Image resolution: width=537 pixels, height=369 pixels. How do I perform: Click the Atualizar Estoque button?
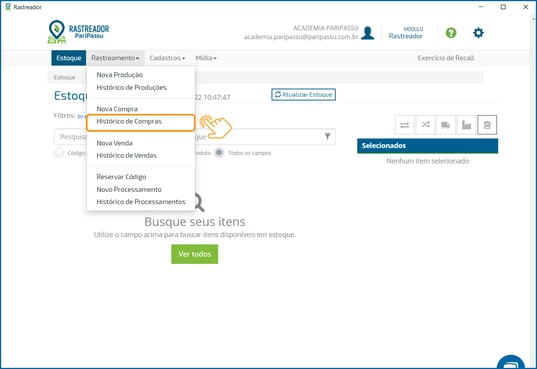[x=303, y=95]
